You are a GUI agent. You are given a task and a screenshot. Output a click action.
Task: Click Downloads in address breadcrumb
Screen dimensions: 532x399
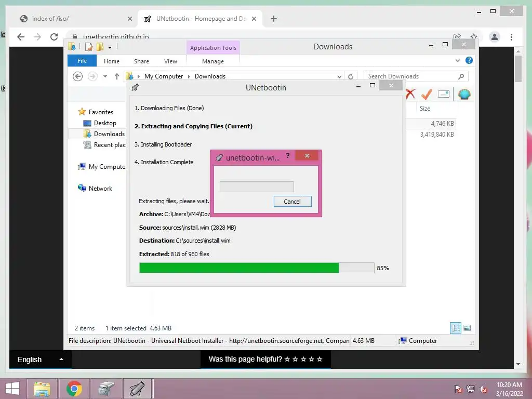210,76
